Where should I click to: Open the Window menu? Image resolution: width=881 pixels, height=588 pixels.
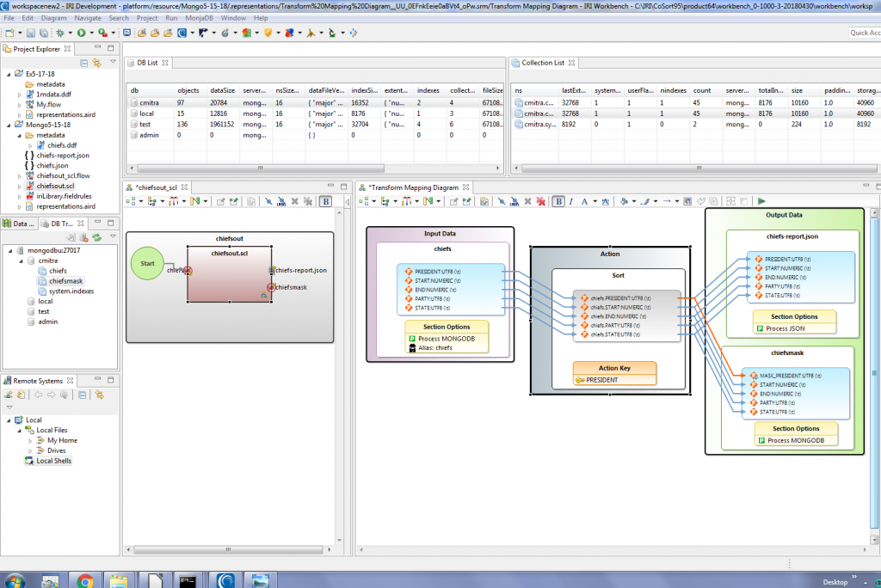233,18
